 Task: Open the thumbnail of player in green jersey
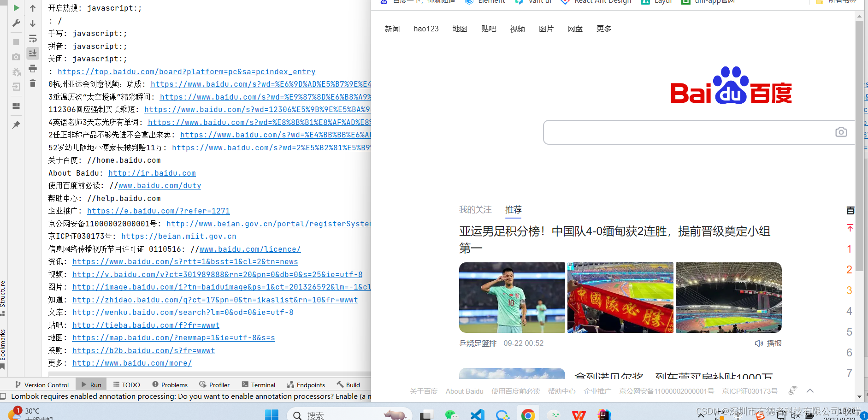pyautogui.click(x=512, y=298)
